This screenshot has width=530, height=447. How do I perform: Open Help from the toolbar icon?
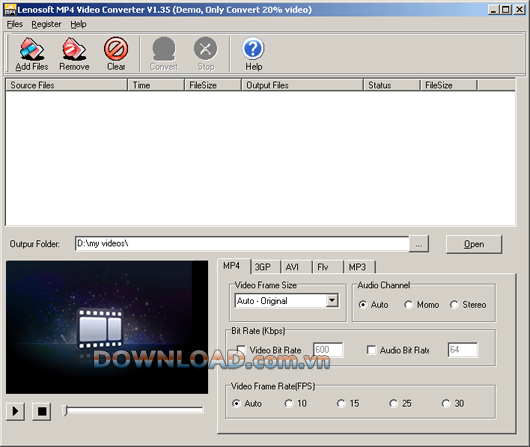coord(253,54)
